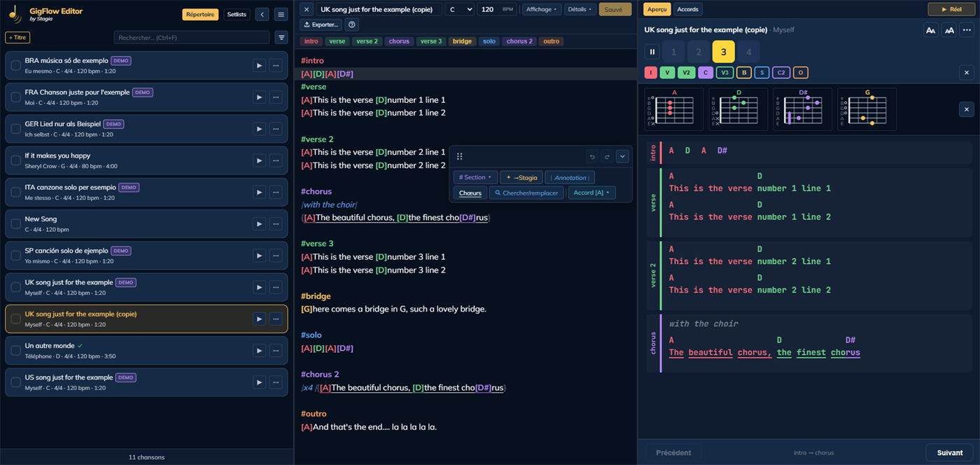980x465 pixels.
Task: Redo the edit in the floating toolbar
Action: pos(607,157)
